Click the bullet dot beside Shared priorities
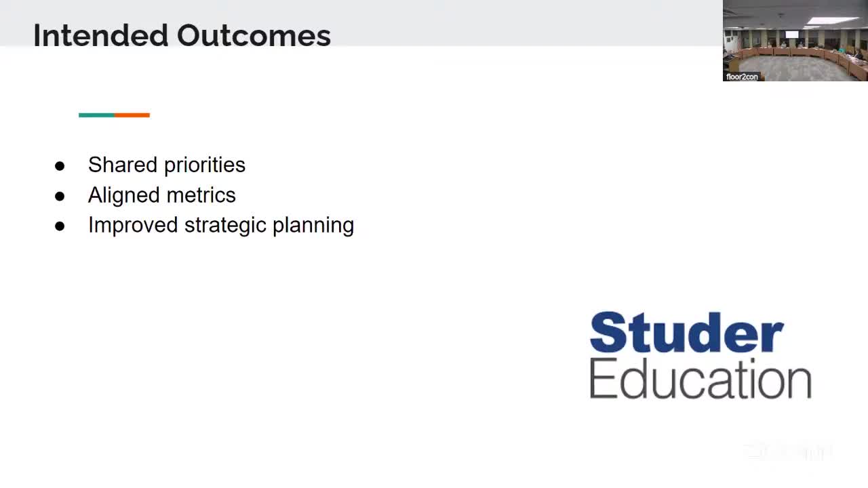Image resolution: width=868 pixels, height=488 pixels. (x=60, y=166)
